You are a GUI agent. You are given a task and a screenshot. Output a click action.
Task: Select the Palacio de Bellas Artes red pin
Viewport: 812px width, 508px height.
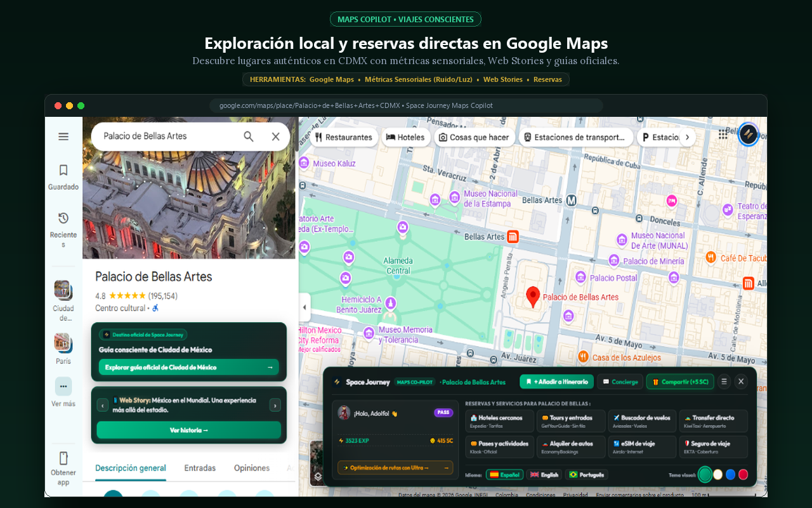coord(534,296)
